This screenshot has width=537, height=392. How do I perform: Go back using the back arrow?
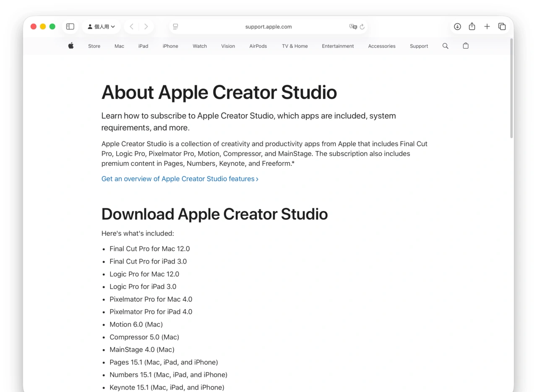132,26
